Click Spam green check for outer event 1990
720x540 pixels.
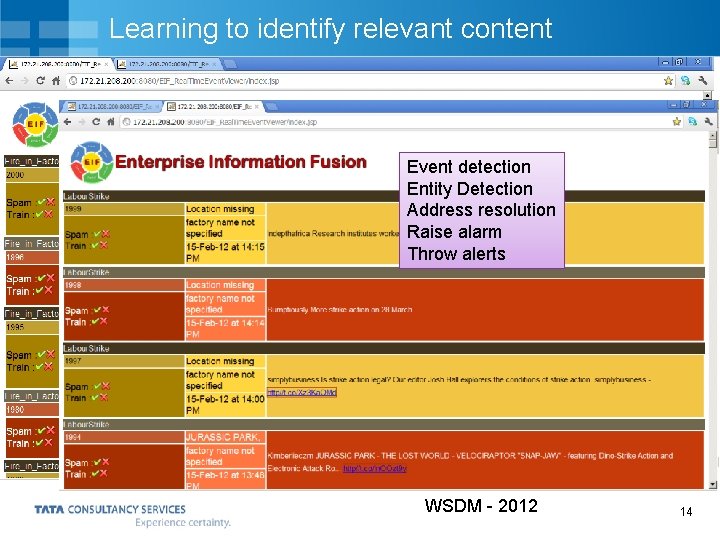point(41,431)
